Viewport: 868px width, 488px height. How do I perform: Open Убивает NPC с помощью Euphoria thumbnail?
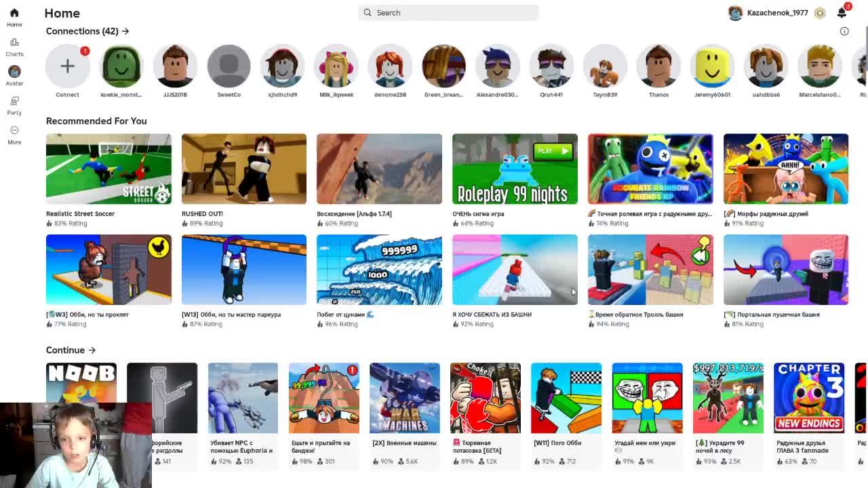coord(243,398)
